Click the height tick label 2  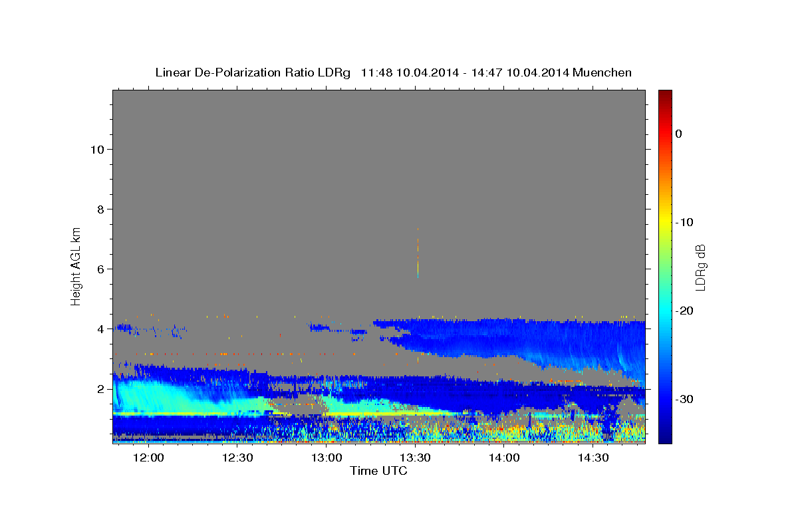100,388
